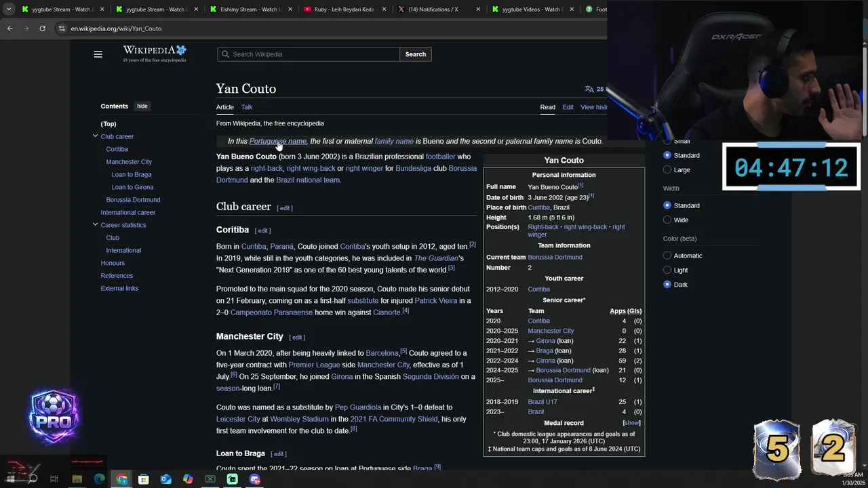868x488 pixels.
Task: Click the browser forward arrow
Action: (26, 28)
